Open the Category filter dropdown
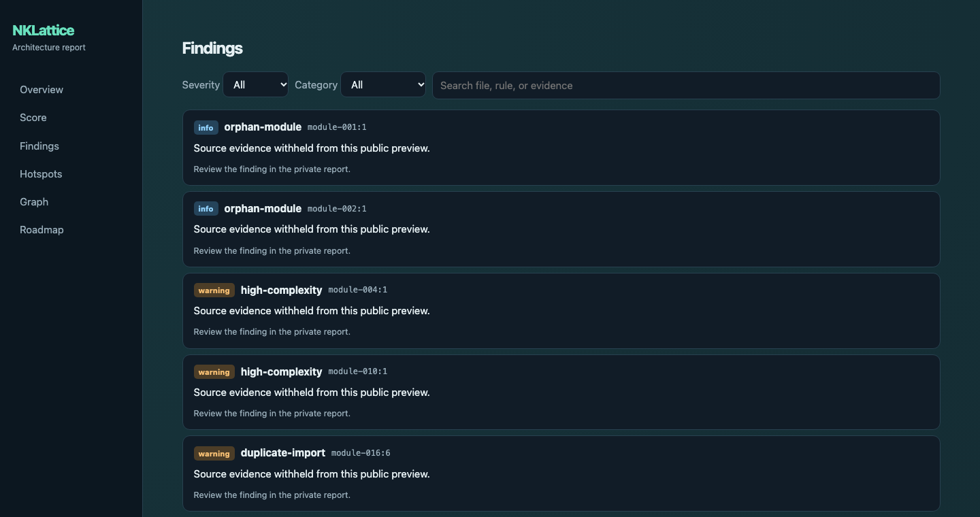Viewport: 980px width, 517px height. pos(383,85)
